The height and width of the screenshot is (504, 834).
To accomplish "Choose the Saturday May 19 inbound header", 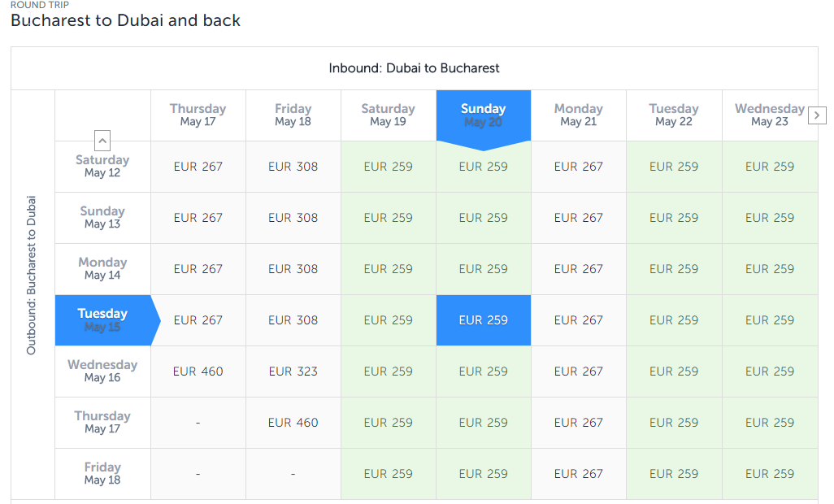I will pos(388,115).
